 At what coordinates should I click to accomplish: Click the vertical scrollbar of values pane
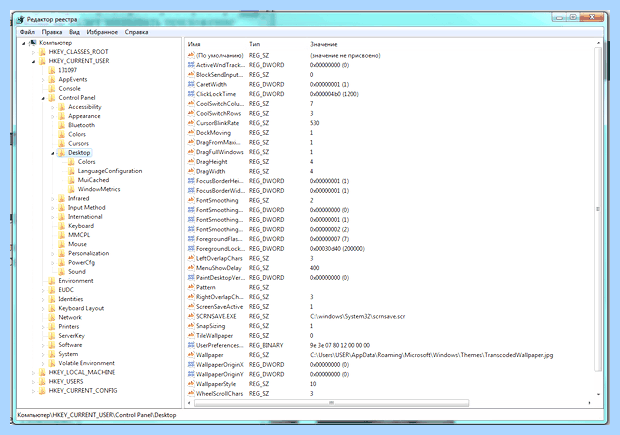click(x=598, y=209)
